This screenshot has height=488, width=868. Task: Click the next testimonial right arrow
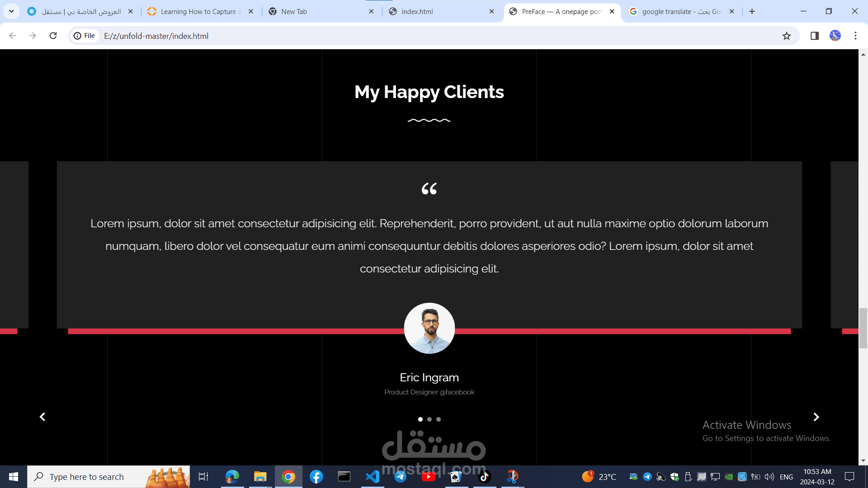(x=816, y=417)
